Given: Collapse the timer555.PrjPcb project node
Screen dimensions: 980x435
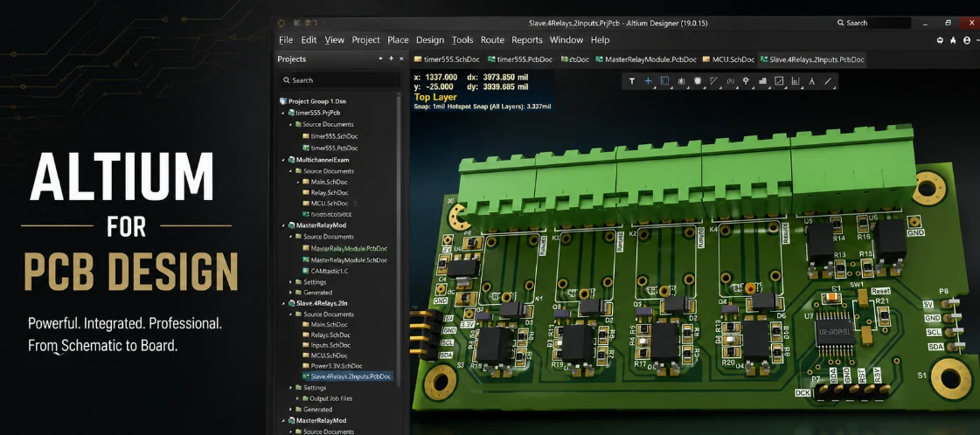Looking at the screenshot, I should pyautogui.click(x=283, y=113).
